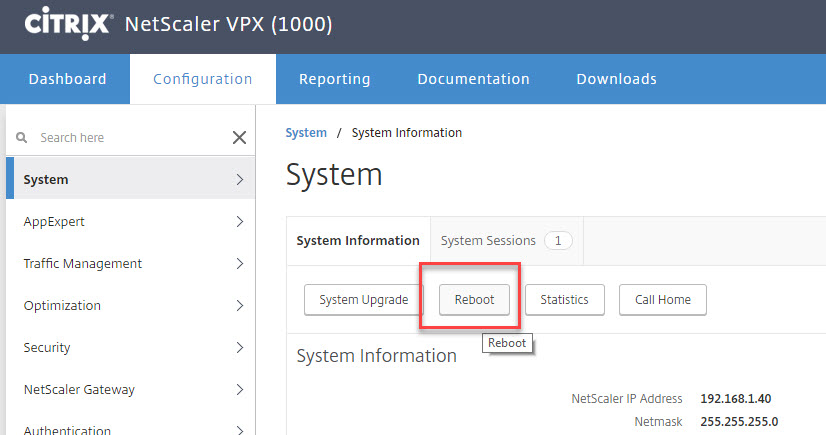This screenshot has width=826, height=435.
Task: Expand the Traffic Management chevron
Action: (240, 263)
